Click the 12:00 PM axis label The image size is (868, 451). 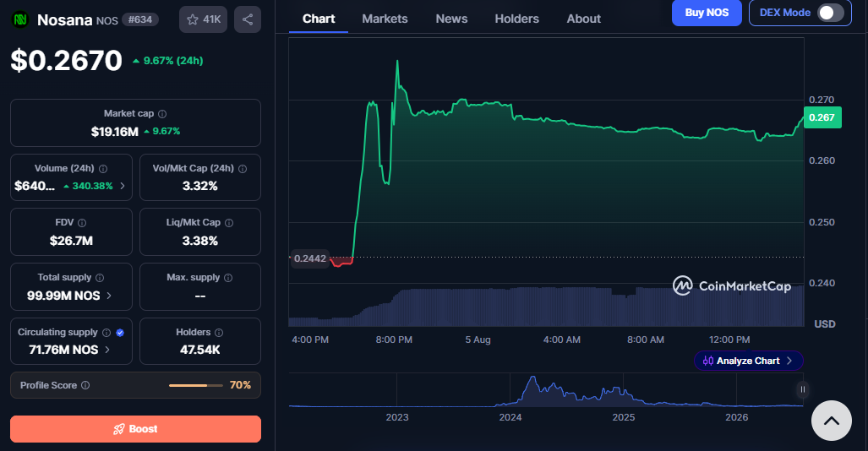pyautogui.click(x=729, y=340)
